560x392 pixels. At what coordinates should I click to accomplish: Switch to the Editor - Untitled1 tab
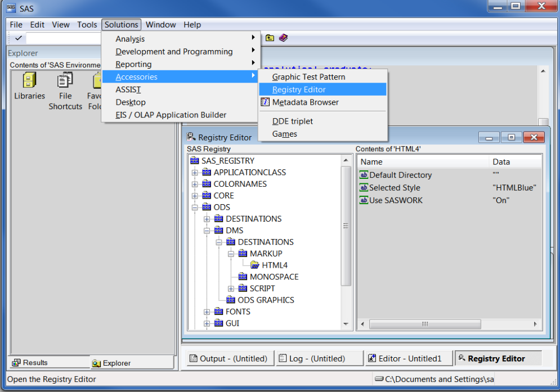tap(409, 358)
